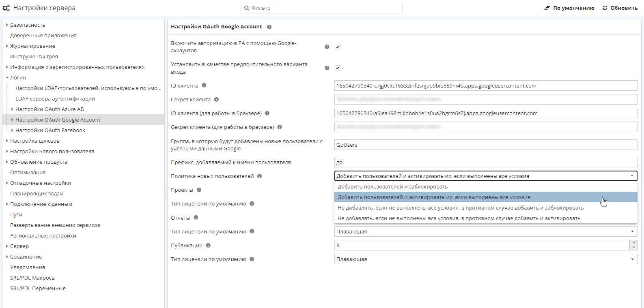Show info for ID клиента (для работы в браузере)
This screenshot has width=644, height=308.
pos(267,113)
